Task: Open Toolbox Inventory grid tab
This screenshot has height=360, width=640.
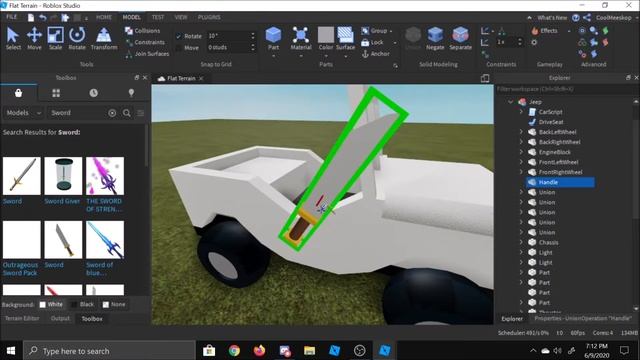Action: click(56, 93)
